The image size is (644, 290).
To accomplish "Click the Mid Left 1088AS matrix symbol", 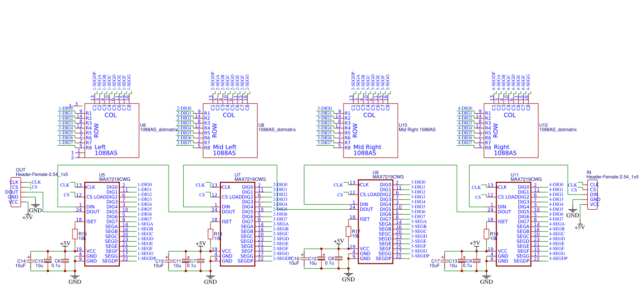I will click(x=230, y=130).
